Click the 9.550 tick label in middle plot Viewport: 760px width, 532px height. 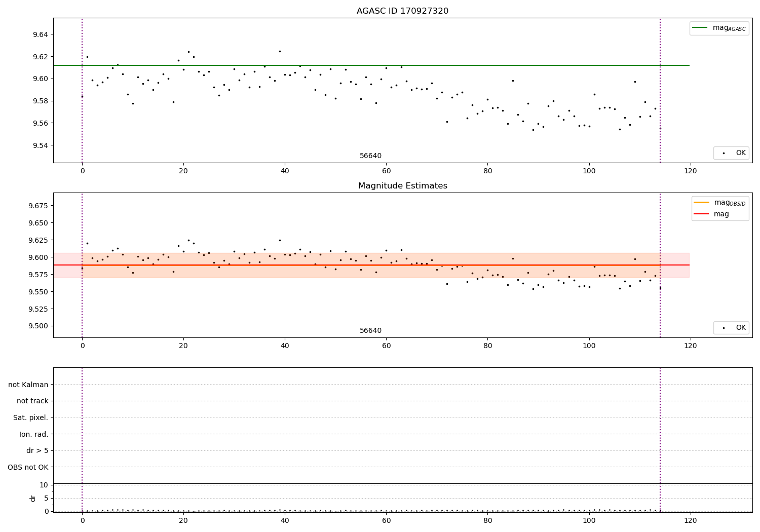click(39, 292)
